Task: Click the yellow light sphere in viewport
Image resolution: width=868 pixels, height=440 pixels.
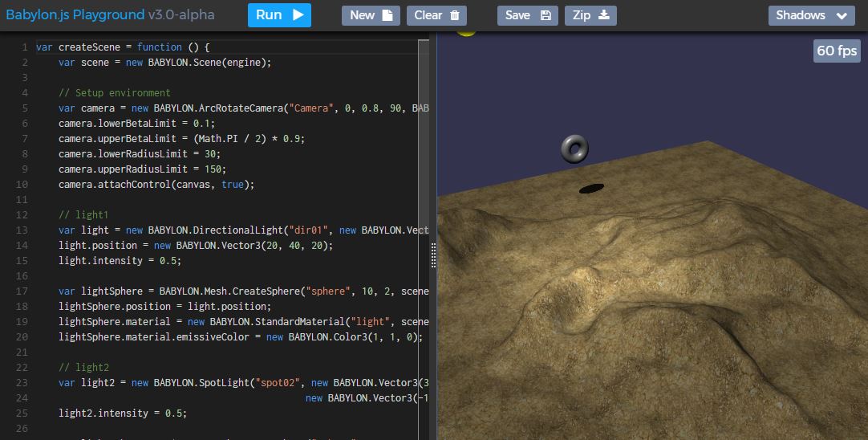Action: coord(467,33)
